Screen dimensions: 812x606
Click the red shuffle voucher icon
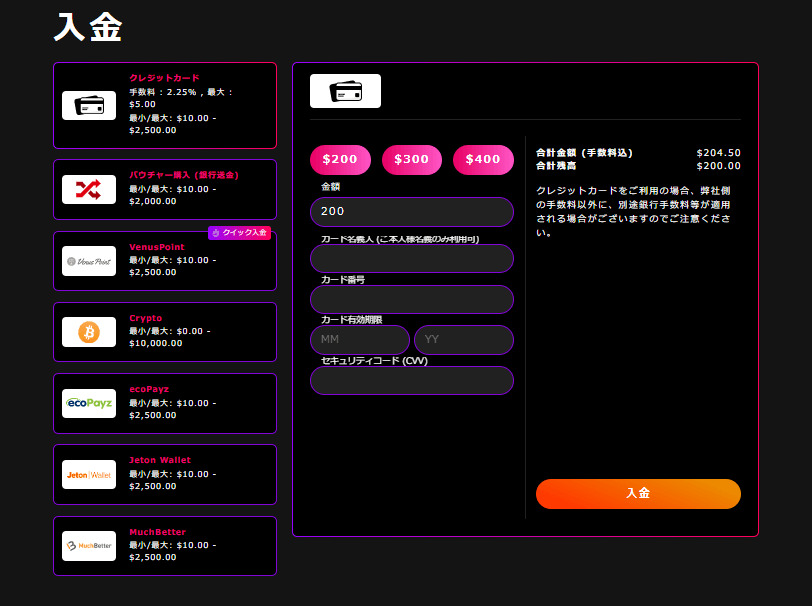89,190
